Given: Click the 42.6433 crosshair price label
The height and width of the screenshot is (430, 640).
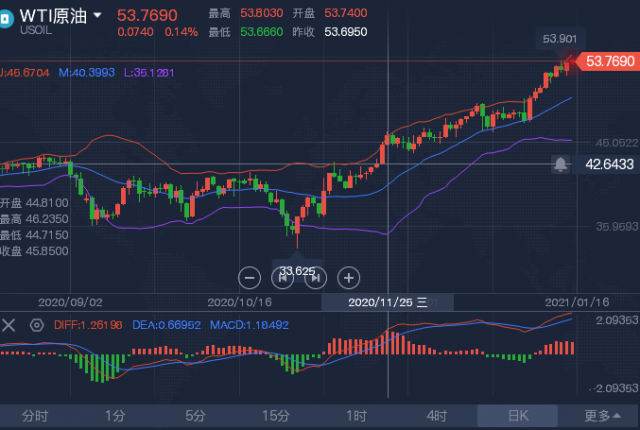Looking at the screenshot, I should point(606,164).
